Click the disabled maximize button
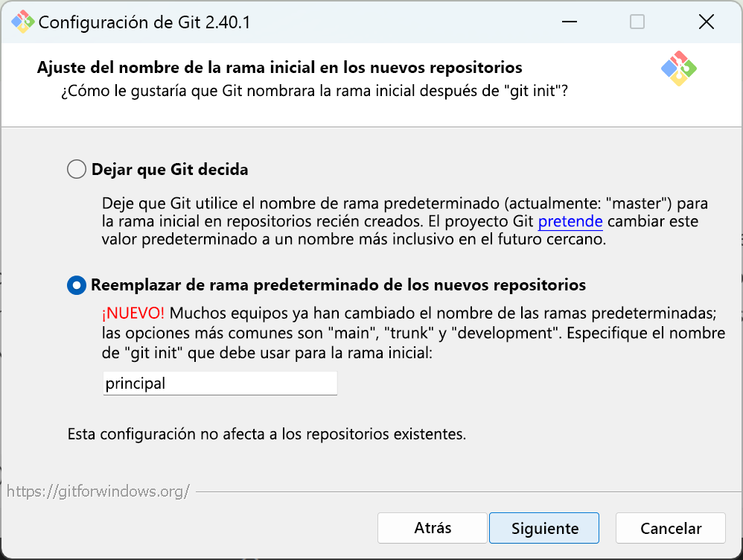743x560 pixels. coord(637,22)
